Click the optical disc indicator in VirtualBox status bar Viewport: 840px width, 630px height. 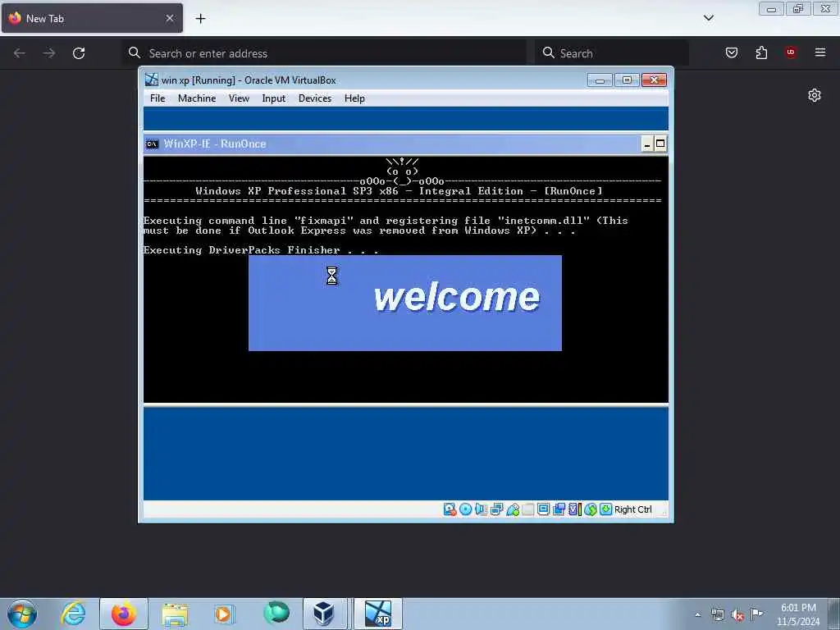point(466,509)
